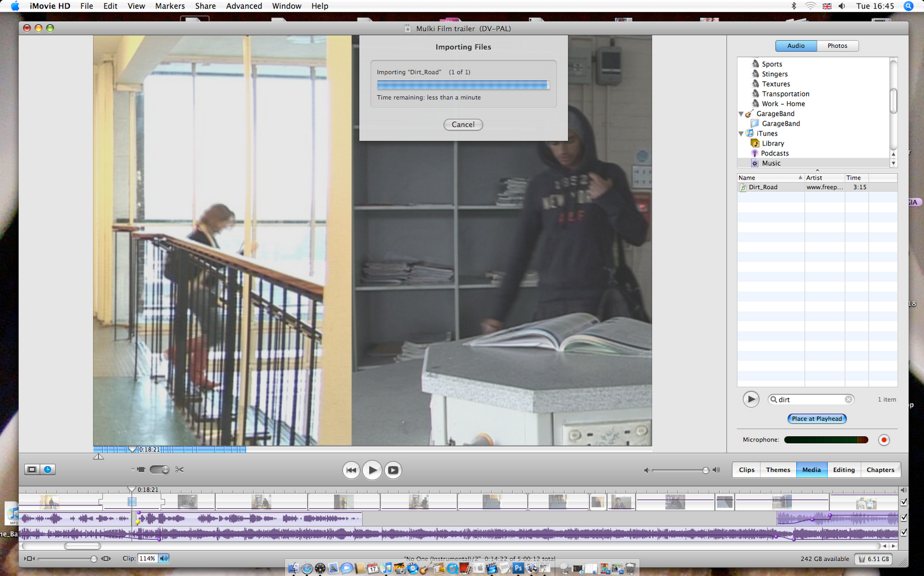Select the Transportation sound effects folder
924x576 pixels.
(x=785, y=94)
